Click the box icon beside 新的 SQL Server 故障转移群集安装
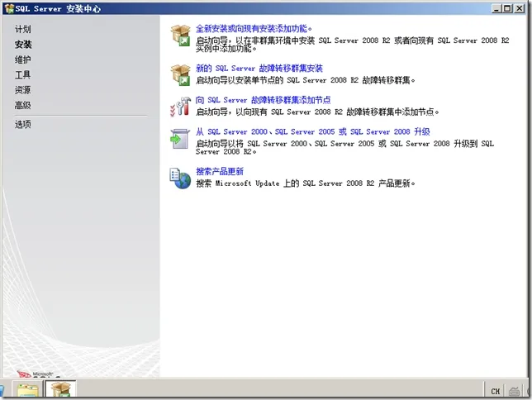This screenshot has height=400, width=532. coord(180,75)
